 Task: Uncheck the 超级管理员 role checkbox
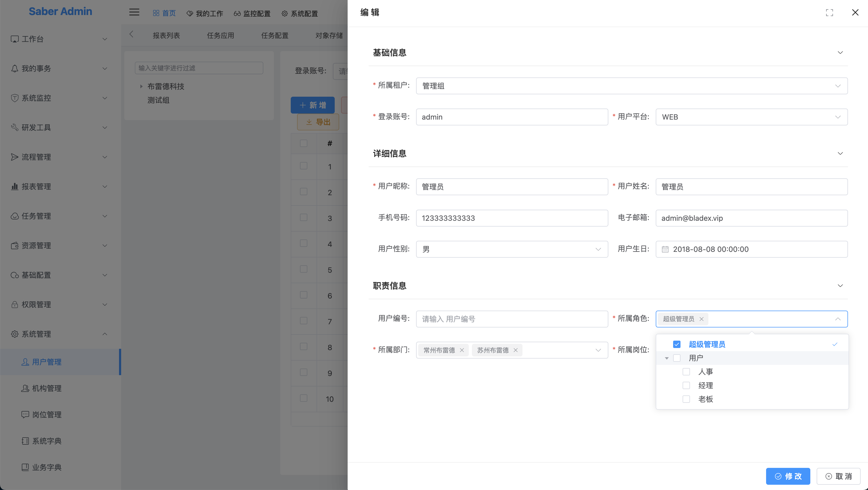click(x=677, y=344)
